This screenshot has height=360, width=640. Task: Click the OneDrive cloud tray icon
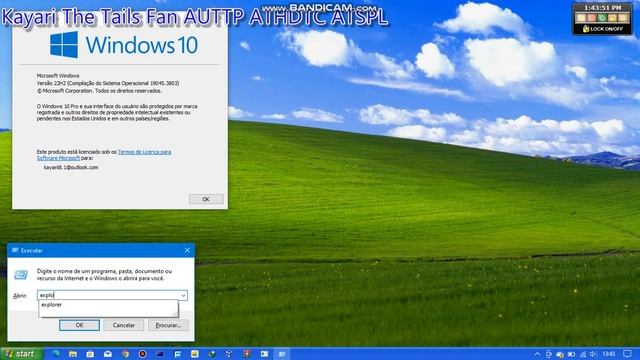point(560,354)
